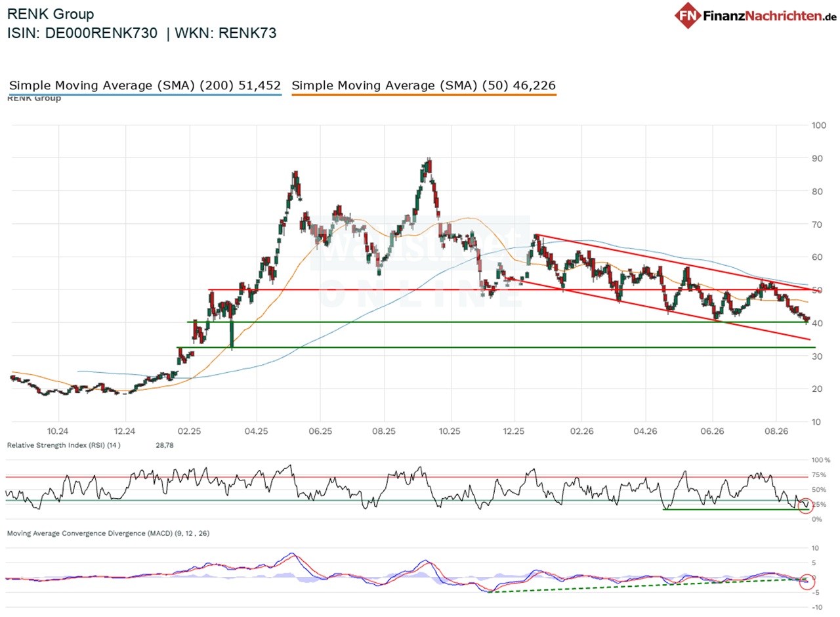Click the 02.25 date axis label
Screen dimensions: 840x617
[189, 431]
